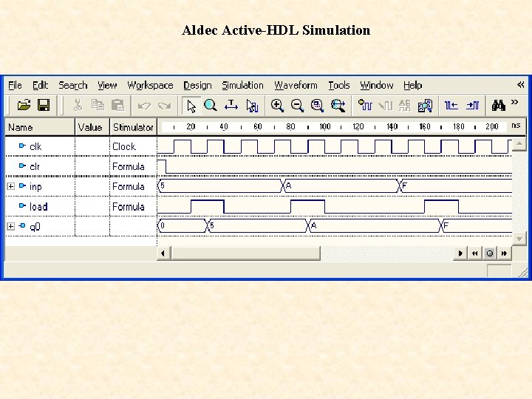Click the Paste clipboard icon

(x=117, y=106)
